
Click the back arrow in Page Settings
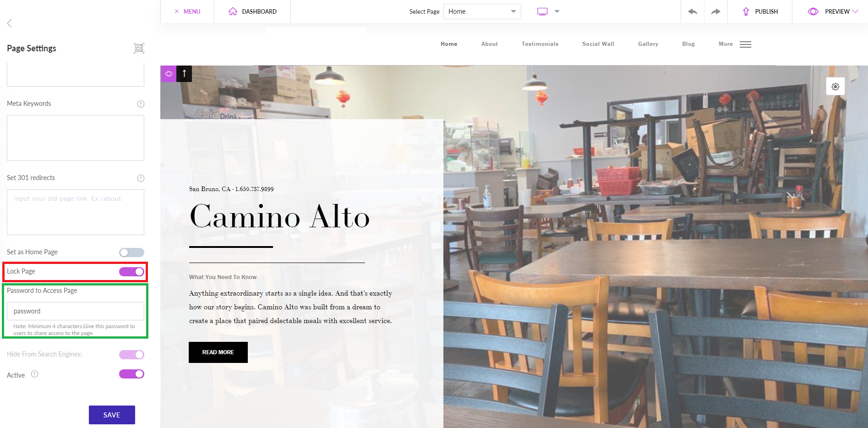[9, 23]
